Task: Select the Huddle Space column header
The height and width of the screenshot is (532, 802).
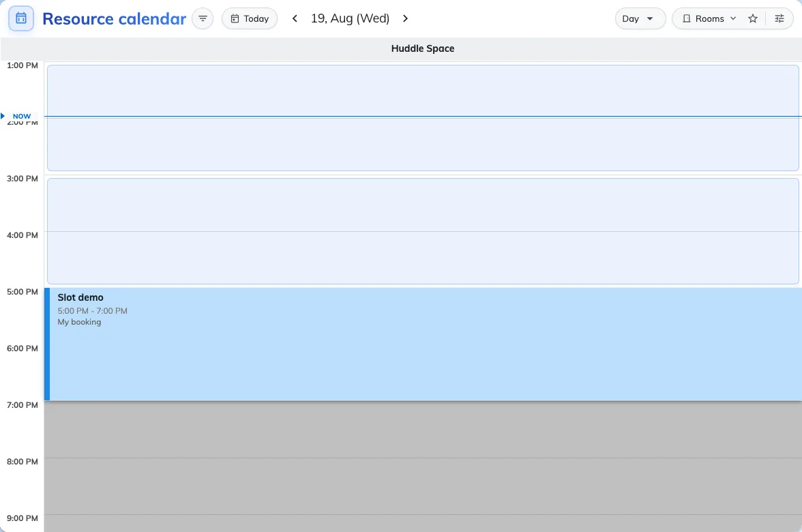Action: pyautogui.click(x=423, y=48)
